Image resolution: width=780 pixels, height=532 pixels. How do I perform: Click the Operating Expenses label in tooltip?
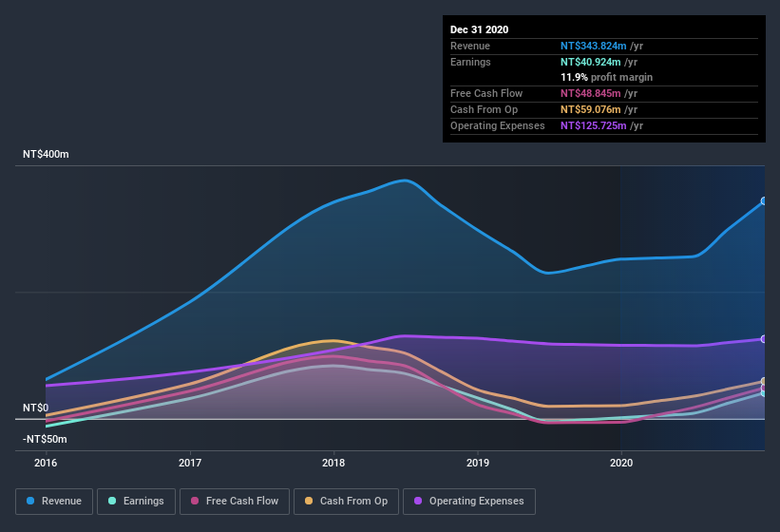tap(497, 125)
